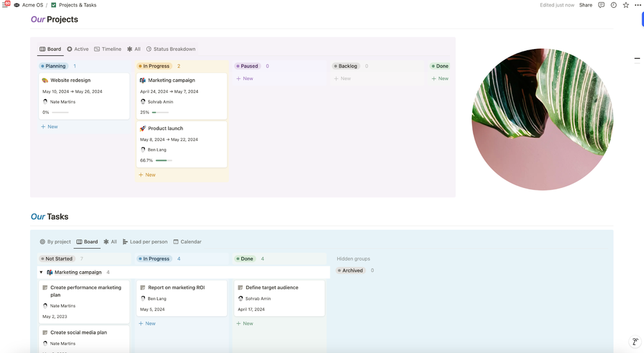Image resolution: width=644 pixels, height=353 pixels.
Task: Open the help icon at bottom right
Action: 635,341
